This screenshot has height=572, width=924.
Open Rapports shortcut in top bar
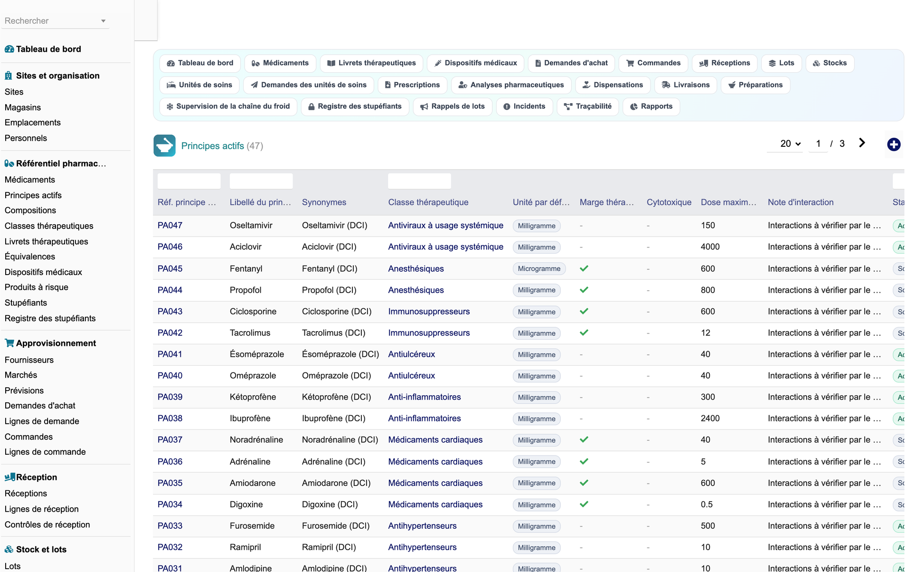[651, 106]
